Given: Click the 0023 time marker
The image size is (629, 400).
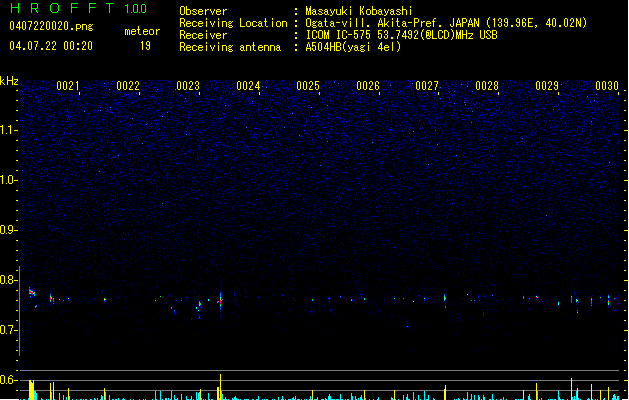Looking at the screenshot, I should (x=188, y=86).
